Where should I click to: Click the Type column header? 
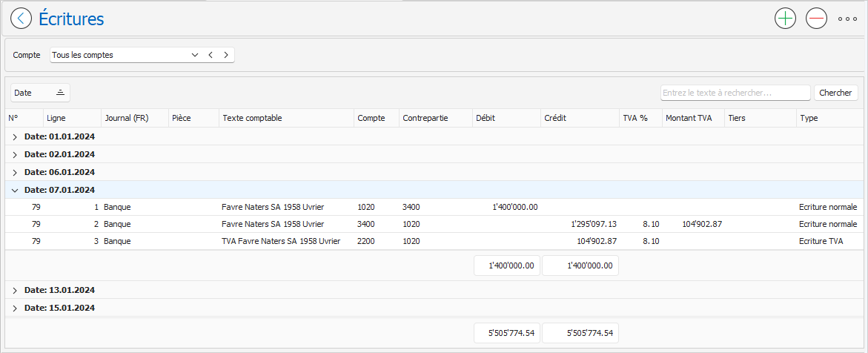pyautogui.click(x=829, y=118)
